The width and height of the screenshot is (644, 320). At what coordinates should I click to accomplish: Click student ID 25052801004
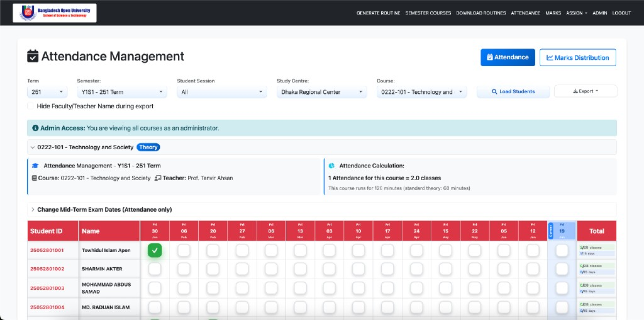47,307
